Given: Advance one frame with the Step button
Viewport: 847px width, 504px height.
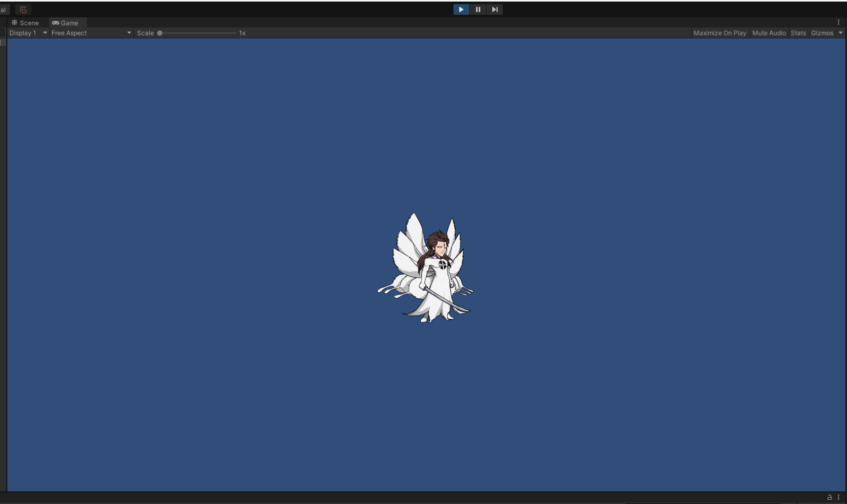Looking at the screenshot, I should (494, 10).
